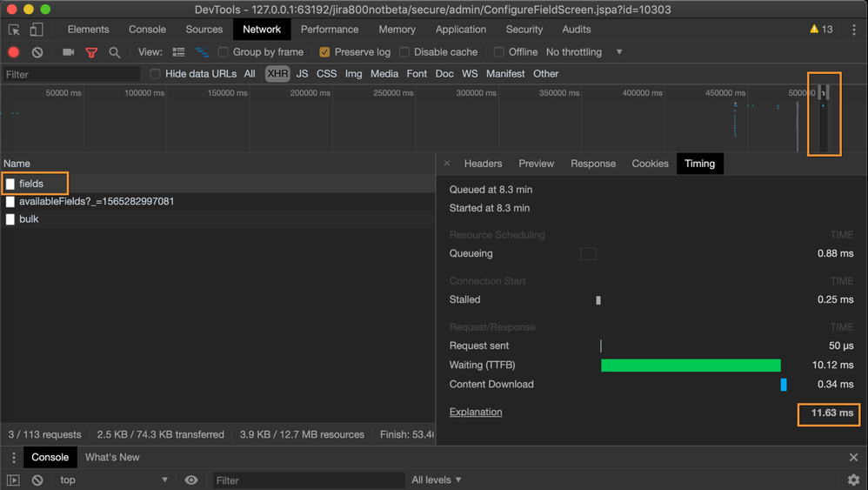The height and width of the screenshot is (490, 868).
Task: Enable Group by frame checkbox
Action: coord(224,52)
